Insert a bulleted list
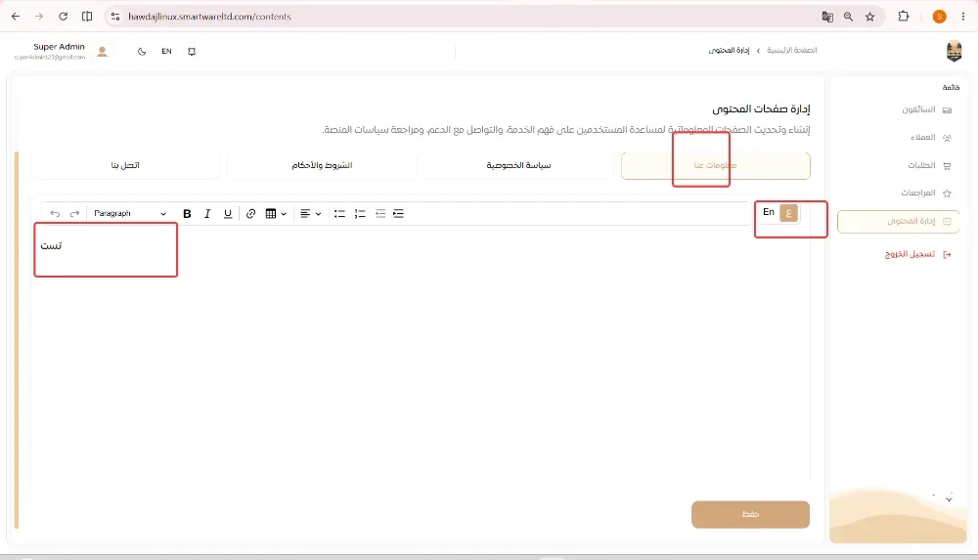The height and width of the screenshot is (560, 978). coord(339,213)
